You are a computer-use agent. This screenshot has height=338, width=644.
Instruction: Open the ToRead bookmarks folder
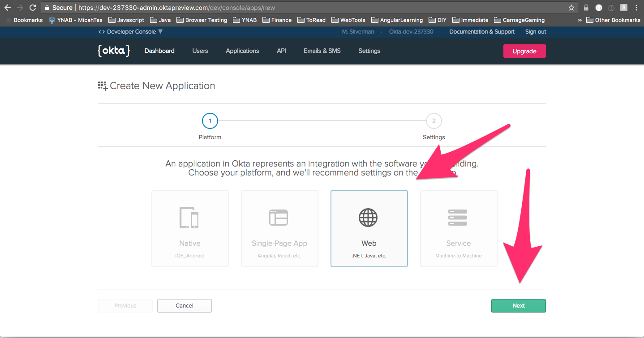311,20
